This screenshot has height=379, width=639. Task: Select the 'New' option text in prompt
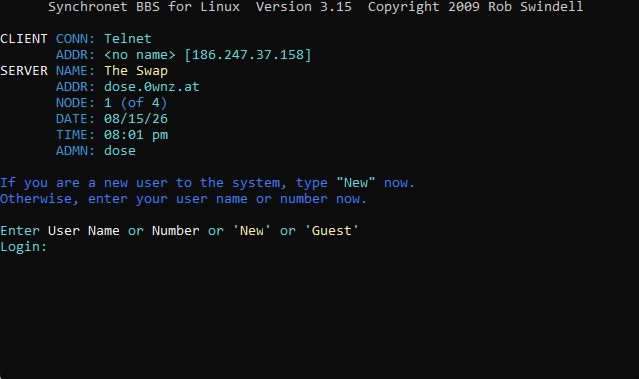point(251,231)
